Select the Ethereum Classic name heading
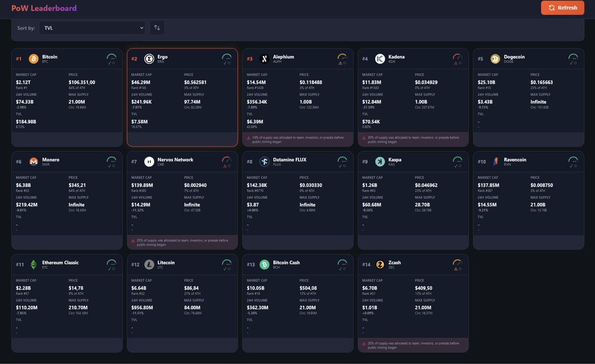 point(60,262)
